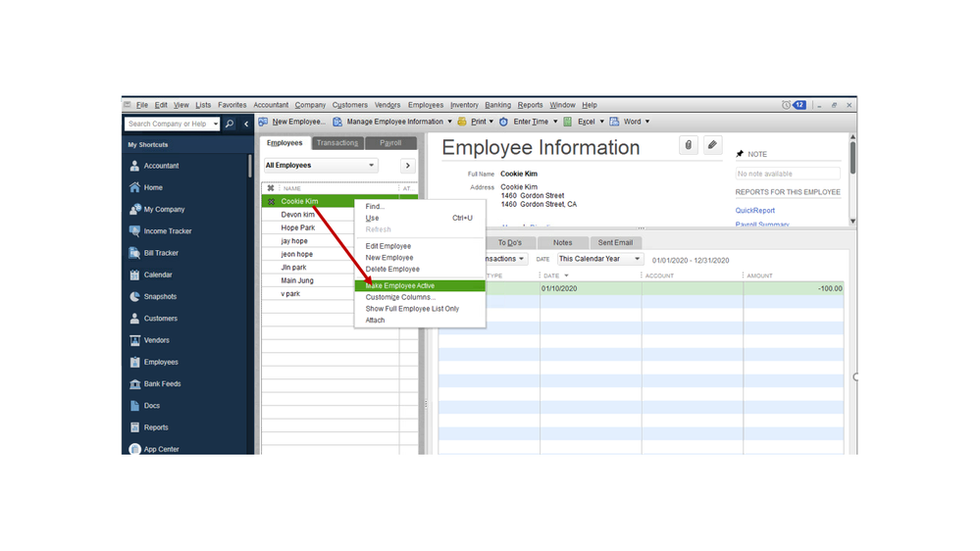Select Show Full Employee List Only
Screen dimensions: 980x551
coord(412,309)
